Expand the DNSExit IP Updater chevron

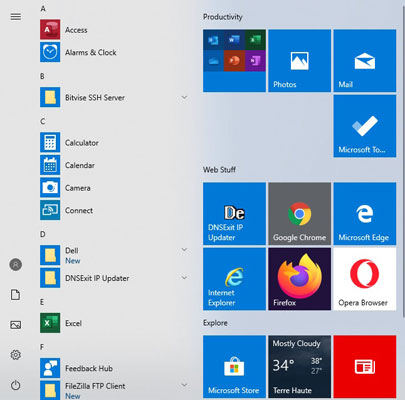click(184, 277)
